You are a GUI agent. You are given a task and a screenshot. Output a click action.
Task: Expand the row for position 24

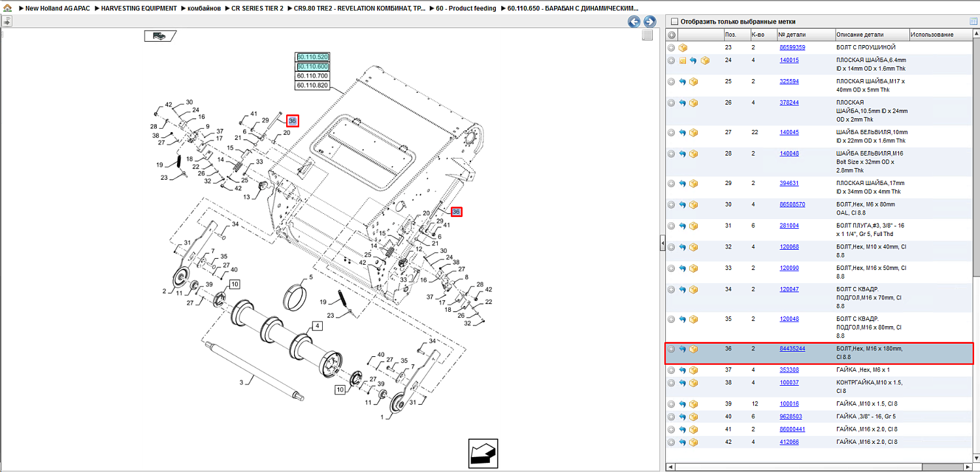pyautogui.click(x=671, y=61)
